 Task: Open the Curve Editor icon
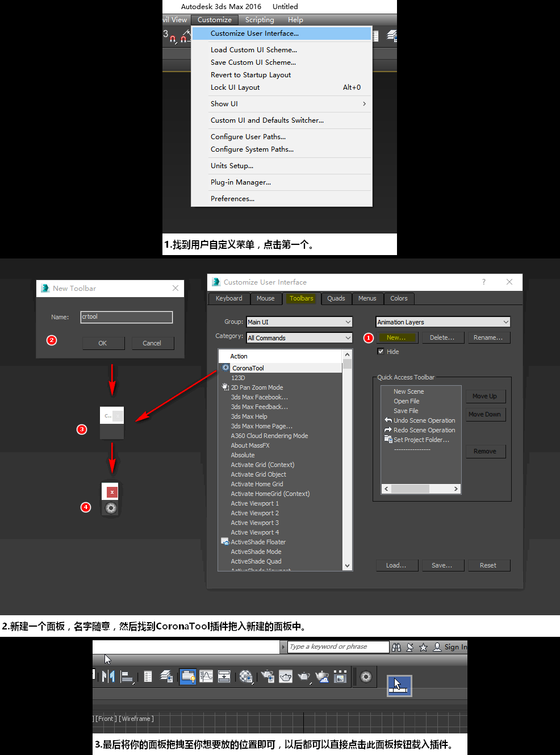[x=206, y=677]
